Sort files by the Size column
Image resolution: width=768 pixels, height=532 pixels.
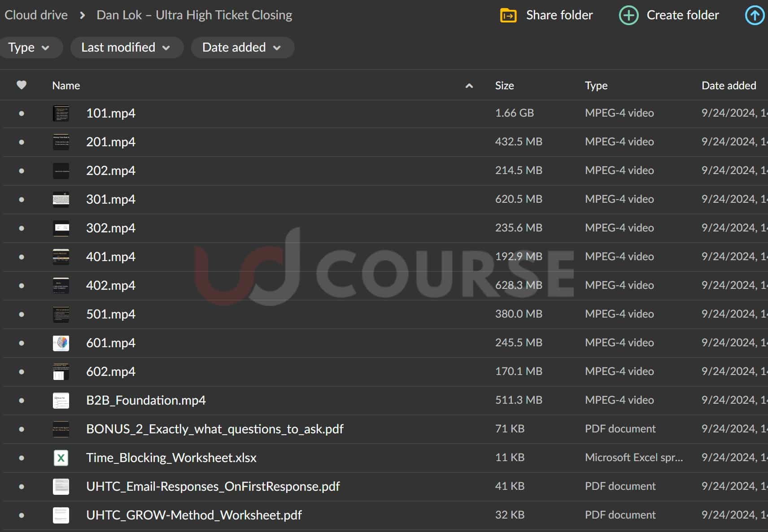point(504,86)
